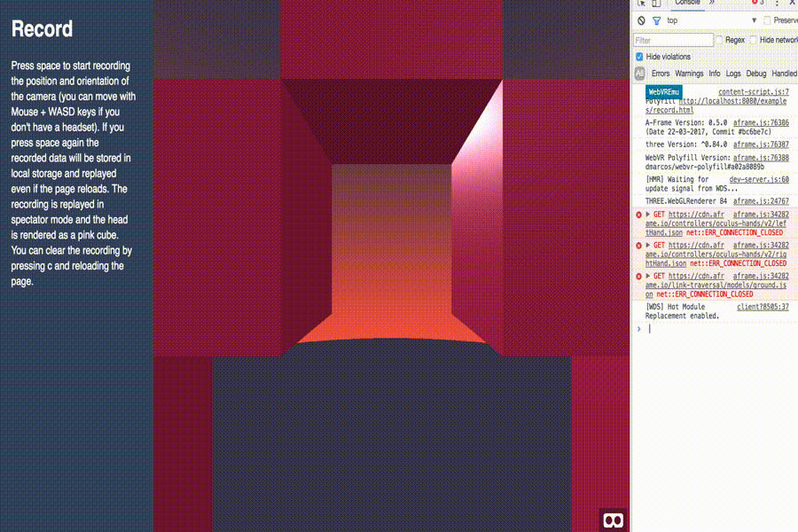Filter console by Handled level
798x532 pixels.
pyautogui.click(x=785, y=74)
